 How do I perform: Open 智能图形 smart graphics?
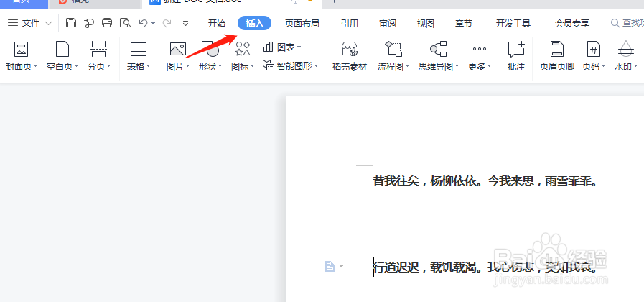click(x=290, y=66)
